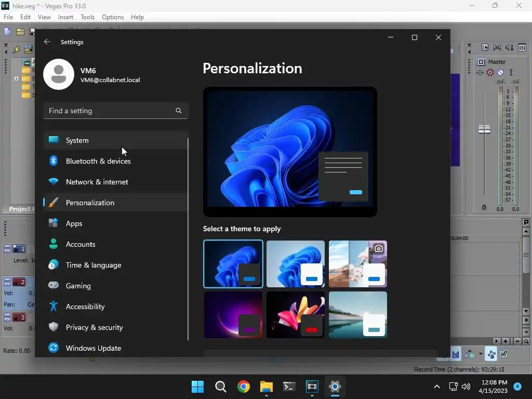The height and width of the screenshot is (399, 532).
Task: Click the search magnifier in Find a setting
Action: [x=179, y=111]
